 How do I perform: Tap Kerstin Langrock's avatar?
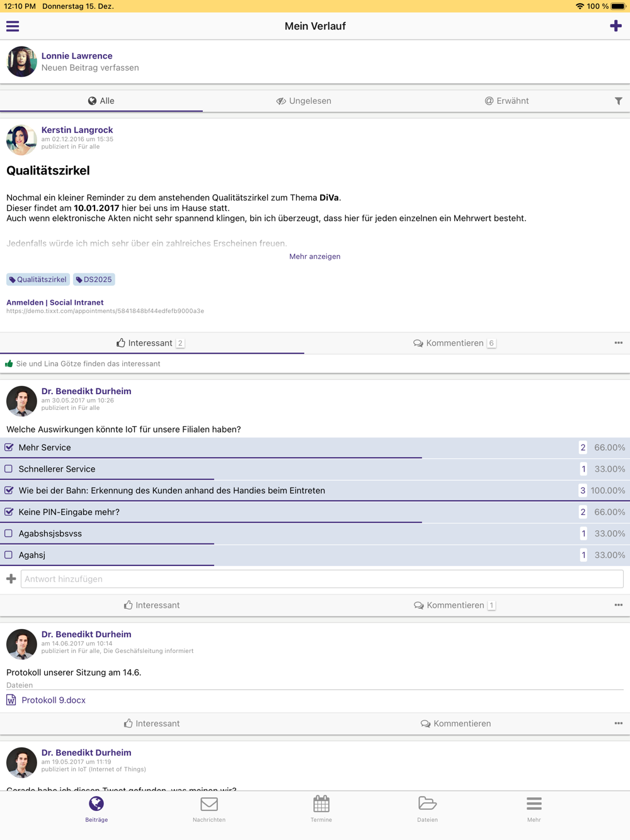[x=21, y=140]
